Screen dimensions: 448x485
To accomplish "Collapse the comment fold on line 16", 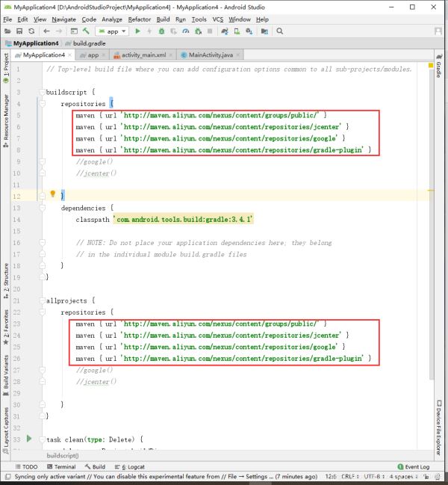I will (x=43, y=242).
